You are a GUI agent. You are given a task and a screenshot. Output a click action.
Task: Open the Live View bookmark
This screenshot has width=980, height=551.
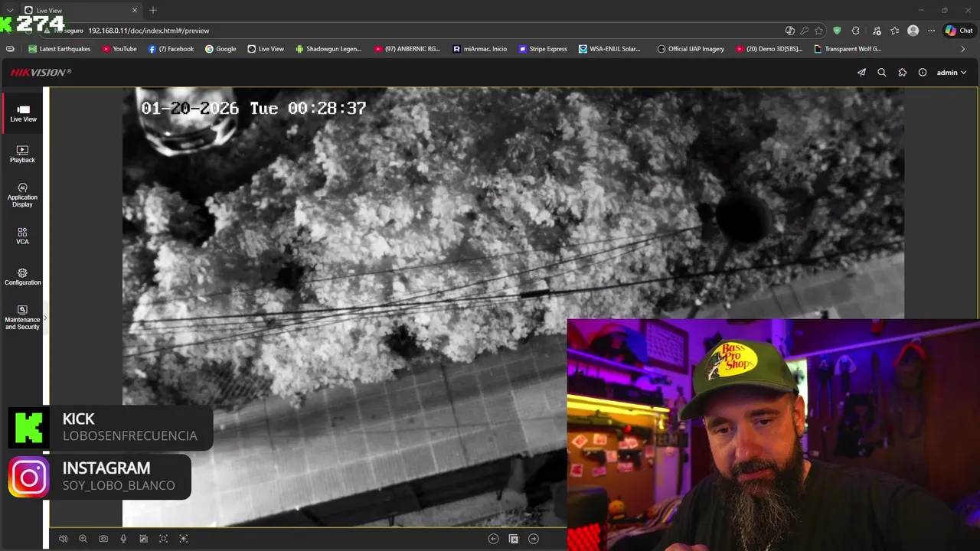[266, 49]
